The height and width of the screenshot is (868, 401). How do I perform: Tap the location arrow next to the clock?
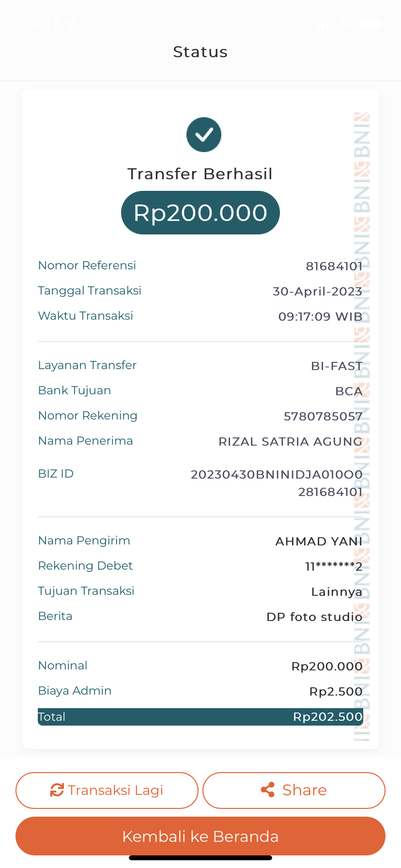click(72, 24)
